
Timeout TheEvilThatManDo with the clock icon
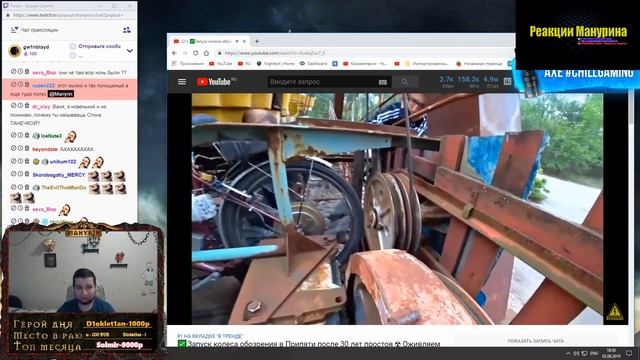pyautogui.click(x=20, y=187)
